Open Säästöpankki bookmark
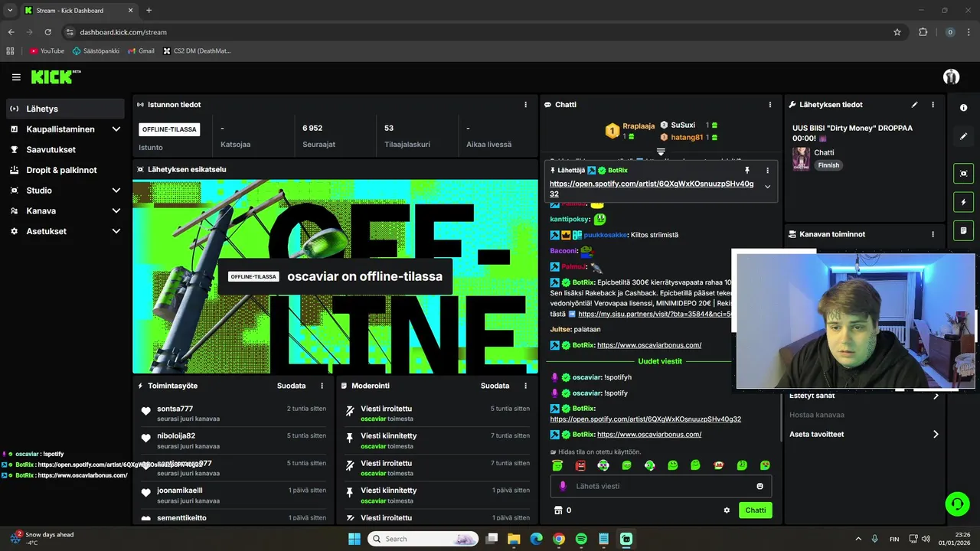Screen dimensions: 980x551 click(96, 51)
